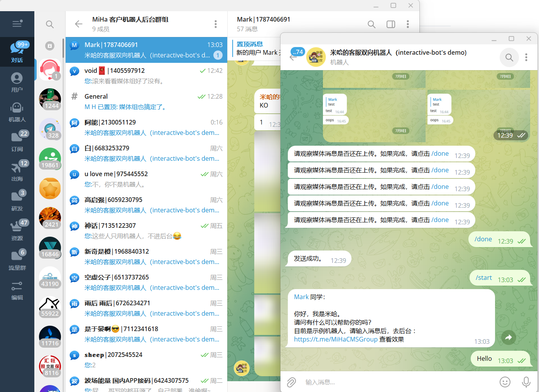Focus the 输入消息 message input

pyautogui.click(x=397, y=382)
